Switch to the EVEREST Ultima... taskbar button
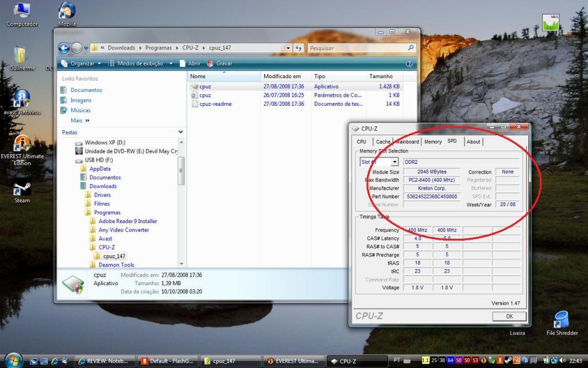The width and height of the screenshot is (588, 368). [294, 361]
